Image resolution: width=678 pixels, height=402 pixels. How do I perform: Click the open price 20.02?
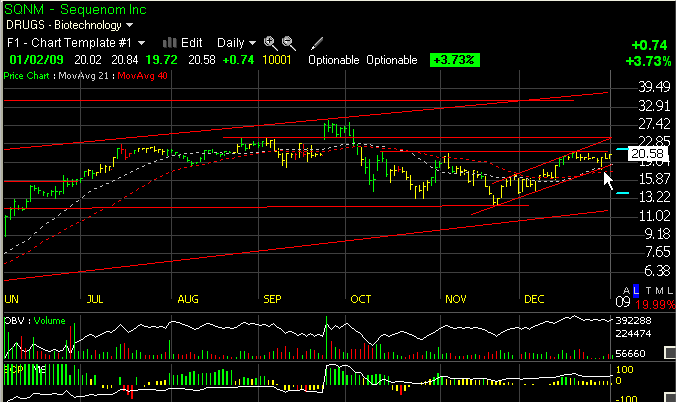point(88,60)
